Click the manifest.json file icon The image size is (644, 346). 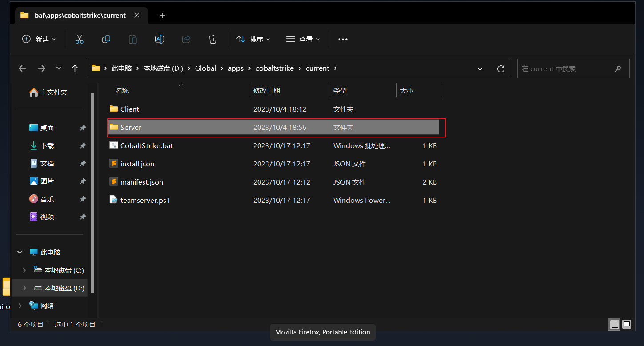tap(114, 182)
